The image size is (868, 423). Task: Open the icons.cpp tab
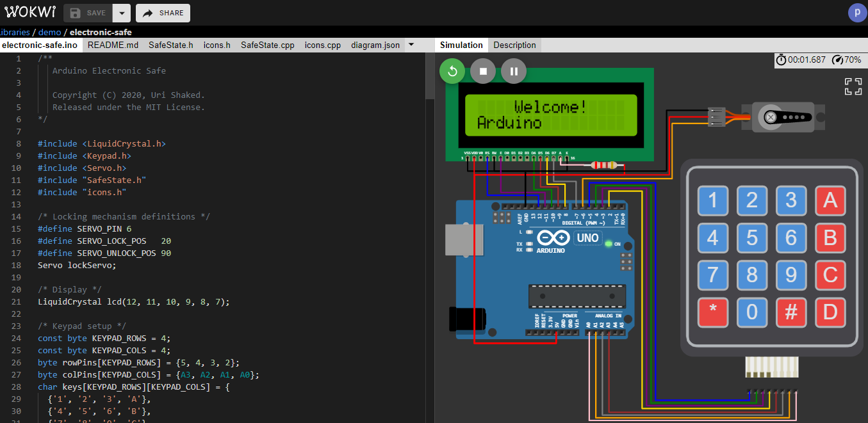323,45
